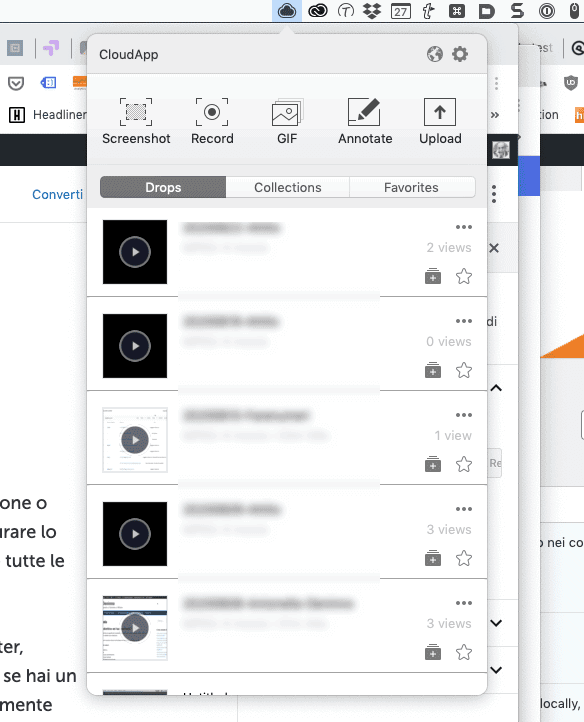Switch to the Favorites tab
Screen dimensions: 584x722
(x=411, y=187)
